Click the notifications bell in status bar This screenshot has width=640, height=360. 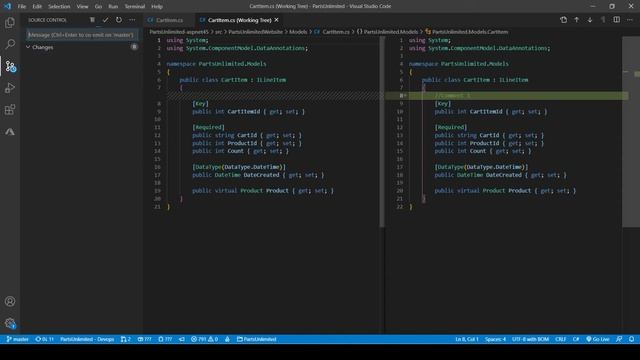[631, 339]
